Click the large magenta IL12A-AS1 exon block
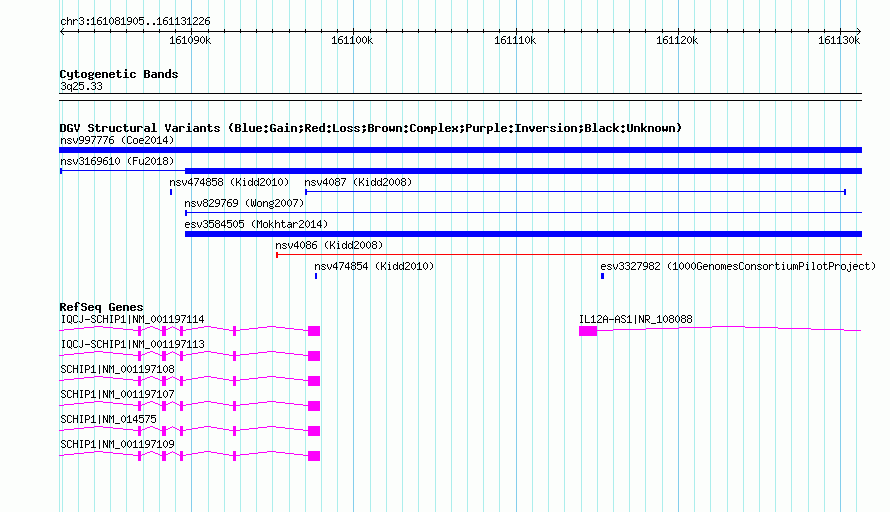The height and width of the screenshot is (512, 890). tap(588, 331)
